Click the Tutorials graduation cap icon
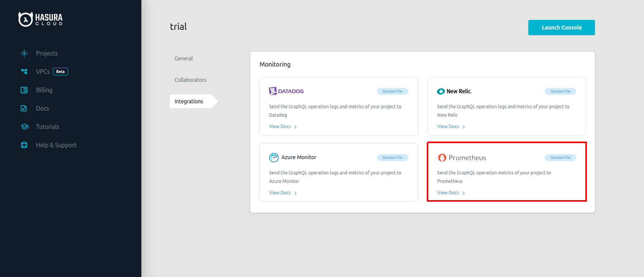This screenshot has height=277, width=644. tap(25, 127)
